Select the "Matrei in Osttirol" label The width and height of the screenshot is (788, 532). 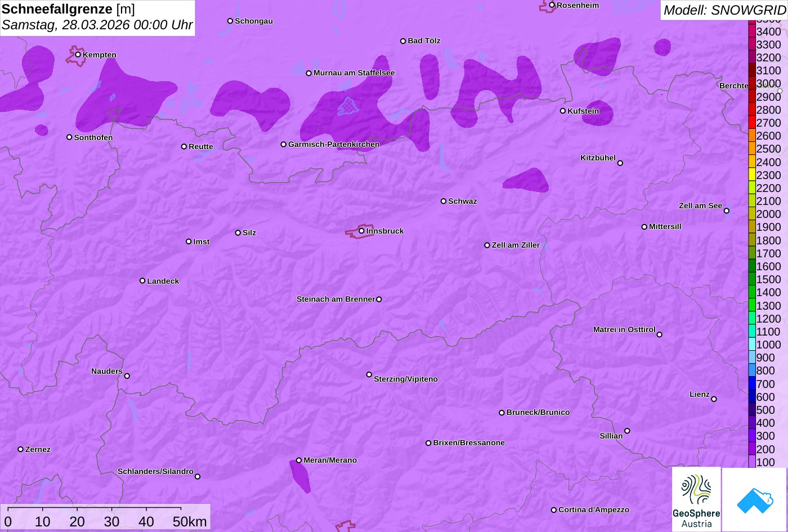624,329
